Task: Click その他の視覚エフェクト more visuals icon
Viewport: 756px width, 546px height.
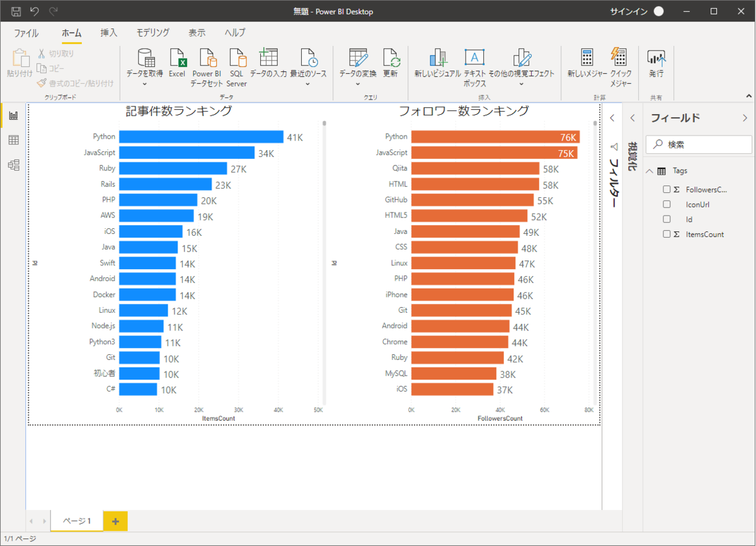Action: coord(522,58)
